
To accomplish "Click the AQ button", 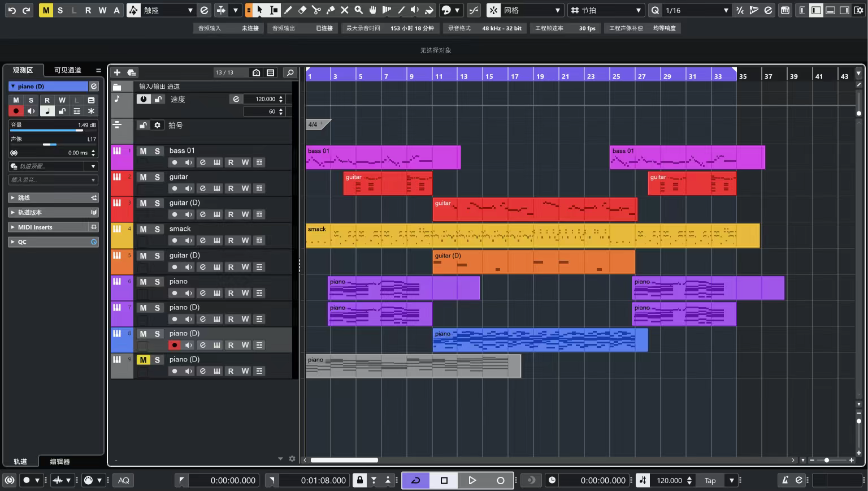I will point(124,480).
